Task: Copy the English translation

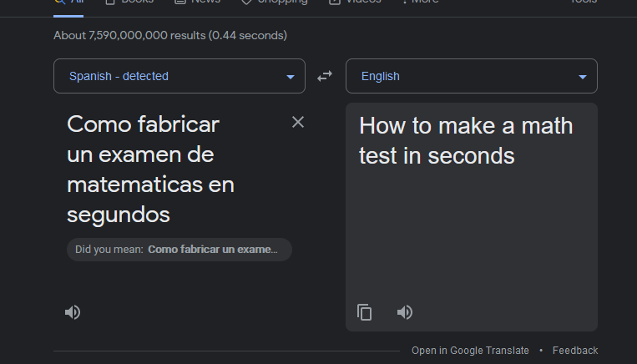Action: pos(365,312)
